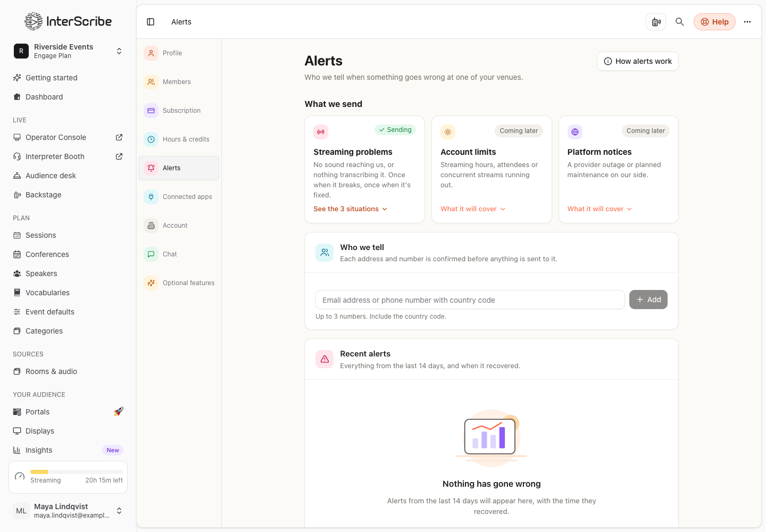Click the Riverside Events workspace avatar
This screenshot has width=766, height=532.
tap(21, 51)
